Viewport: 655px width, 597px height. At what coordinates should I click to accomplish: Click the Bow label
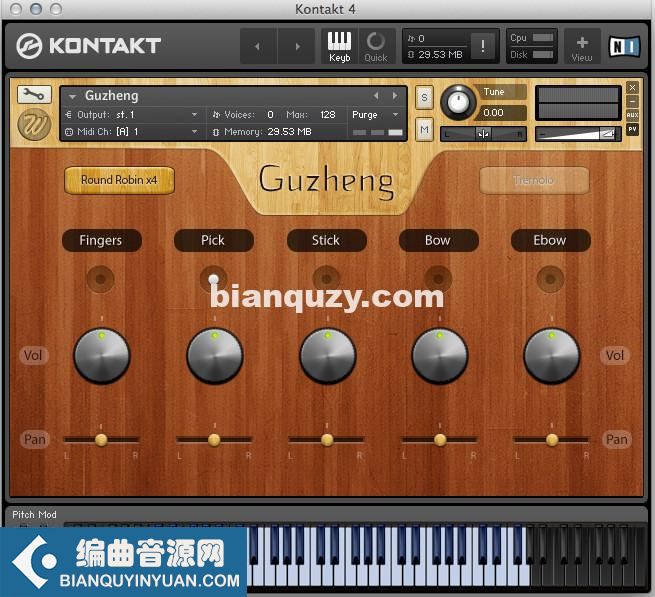[438, 240]
